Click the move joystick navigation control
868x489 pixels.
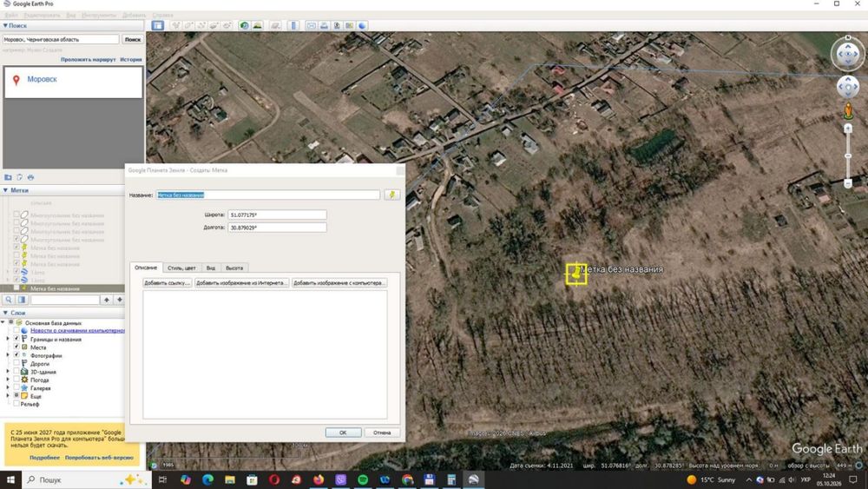click(x=847, y=87)
